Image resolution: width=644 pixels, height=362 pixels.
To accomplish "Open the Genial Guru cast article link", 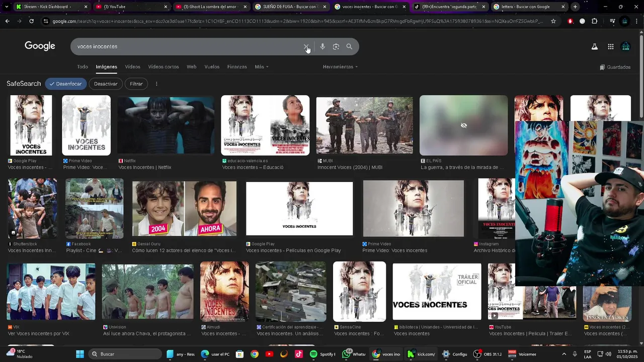I will point(184,250).
